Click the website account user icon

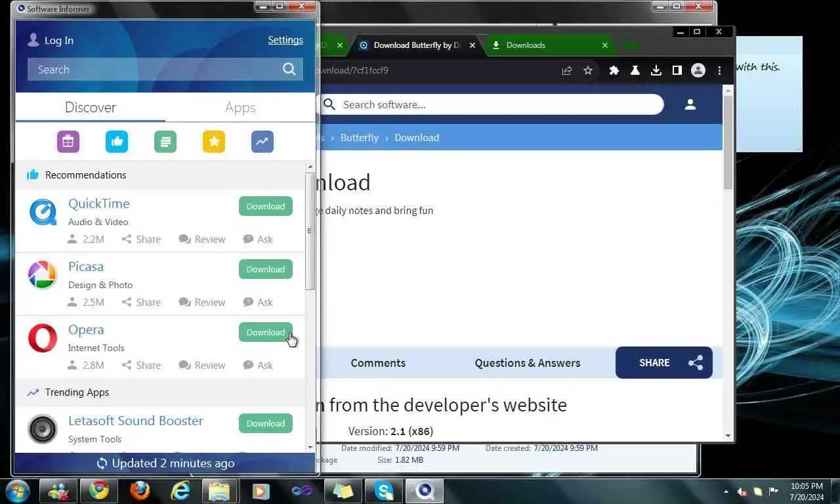(x=690, y=104)
